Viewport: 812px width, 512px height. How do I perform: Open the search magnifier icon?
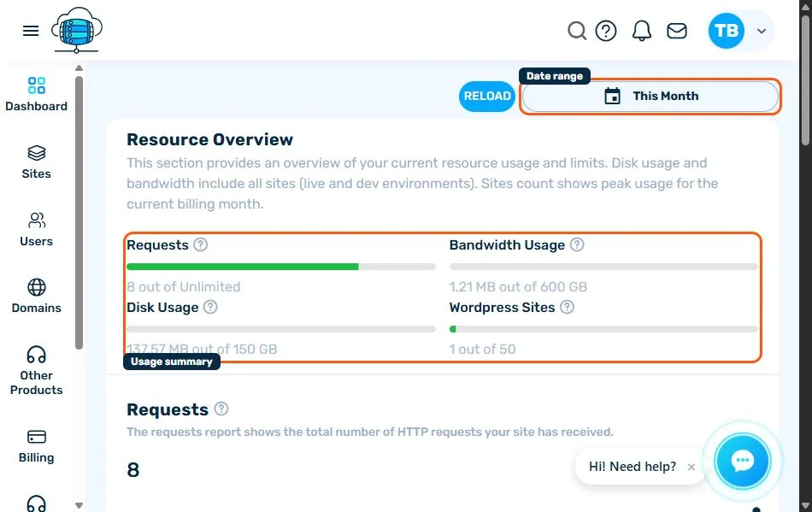(x=577, y=31)
